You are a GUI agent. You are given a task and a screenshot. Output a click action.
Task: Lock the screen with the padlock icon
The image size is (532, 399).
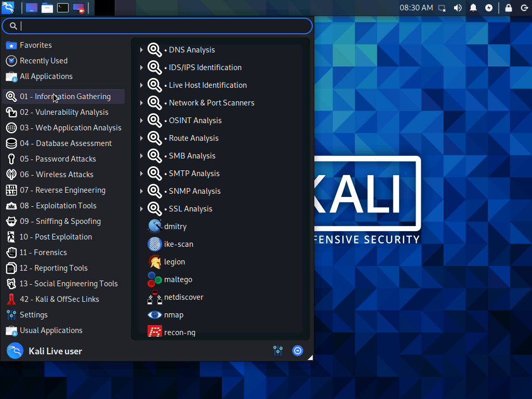pos(509,8)
